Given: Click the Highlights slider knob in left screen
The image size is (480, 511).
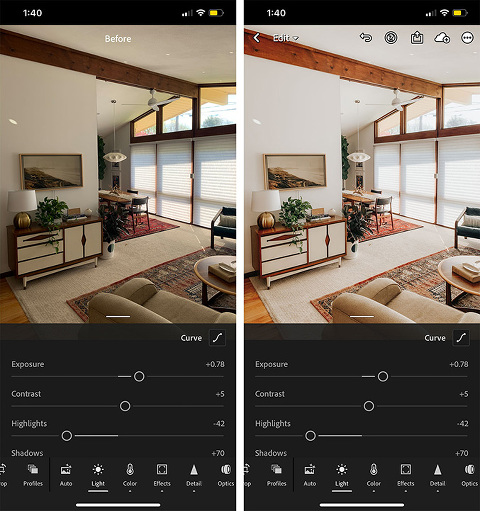Looking at the screenshot, I should (x=67, y=436).
